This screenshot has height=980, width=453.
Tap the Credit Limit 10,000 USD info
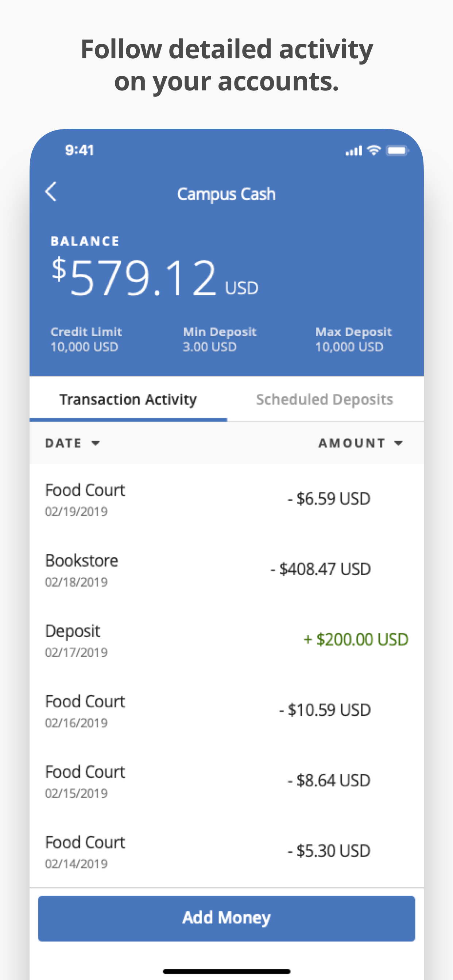point(86,339)
